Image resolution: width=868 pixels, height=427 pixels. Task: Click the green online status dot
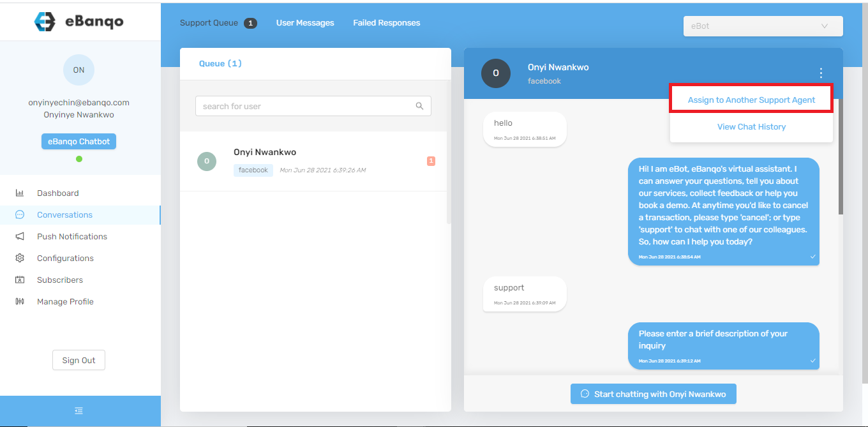click(x=79, y=159)
